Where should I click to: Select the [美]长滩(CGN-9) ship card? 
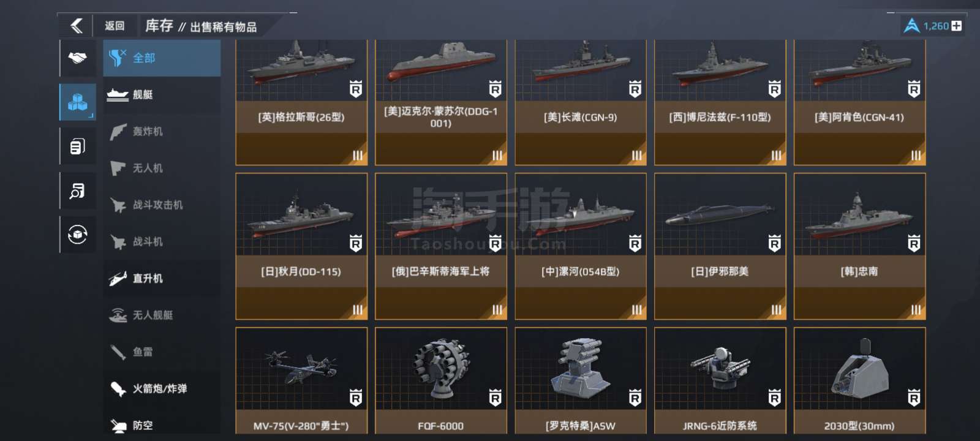click(581, 102)
